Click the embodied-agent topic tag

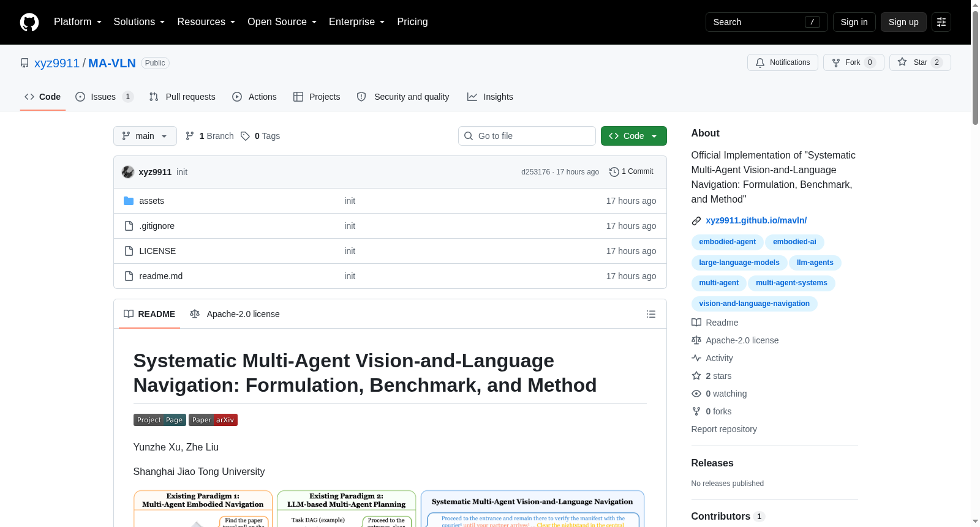coord(728,242)
